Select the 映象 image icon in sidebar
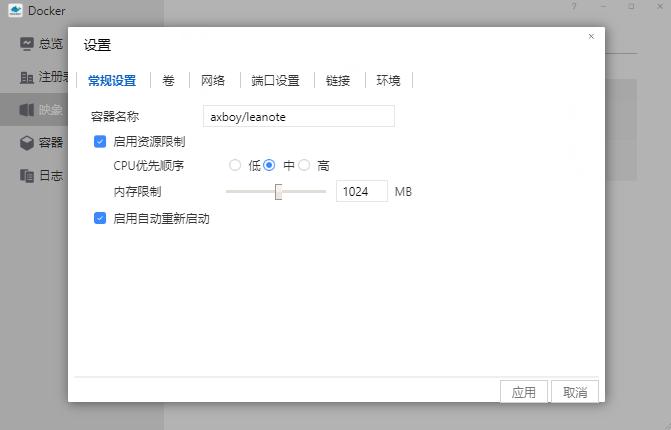Viewport: 671px width, 430px height. click(x=27, y=110)
